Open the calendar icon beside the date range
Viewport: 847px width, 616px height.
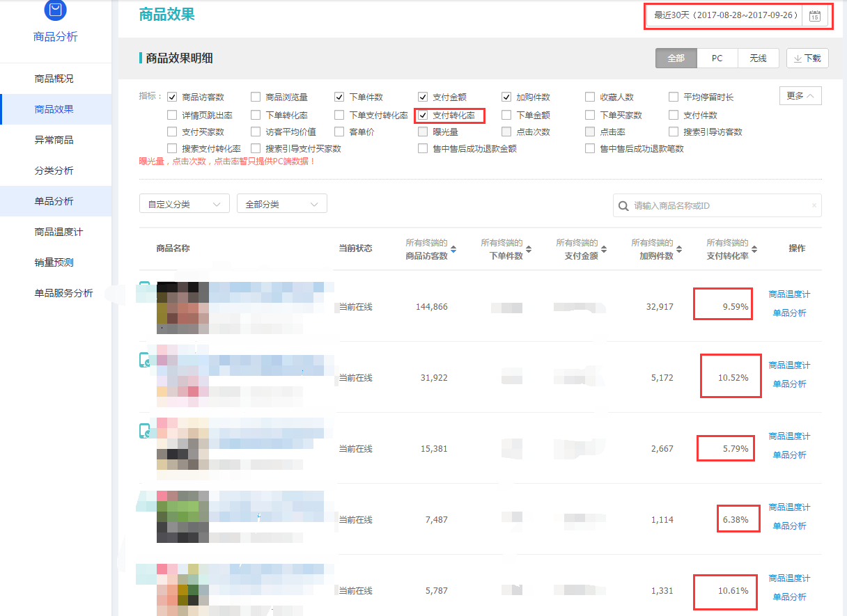click(814, 16)
